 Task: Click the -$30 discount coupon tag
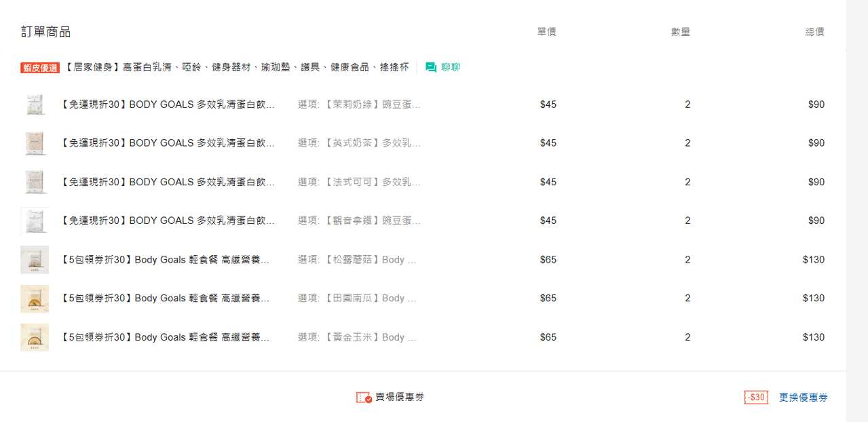[x=756, y=398]
